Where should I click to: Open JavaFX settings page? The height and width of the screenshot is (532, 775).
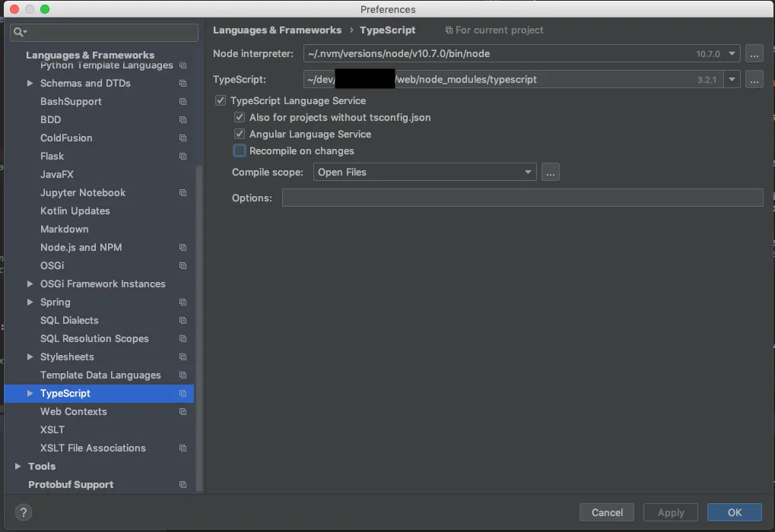[x=57, y=174]
